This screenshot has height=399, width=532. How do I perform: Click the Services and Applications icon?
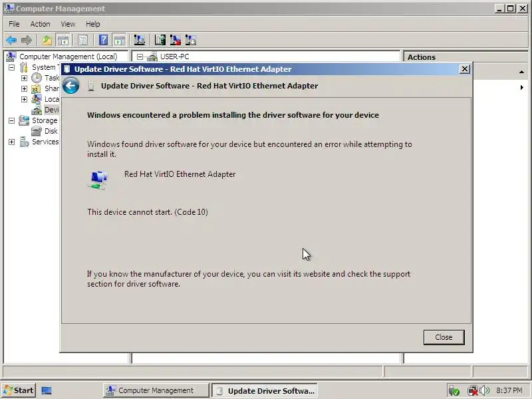coord(24,142)
